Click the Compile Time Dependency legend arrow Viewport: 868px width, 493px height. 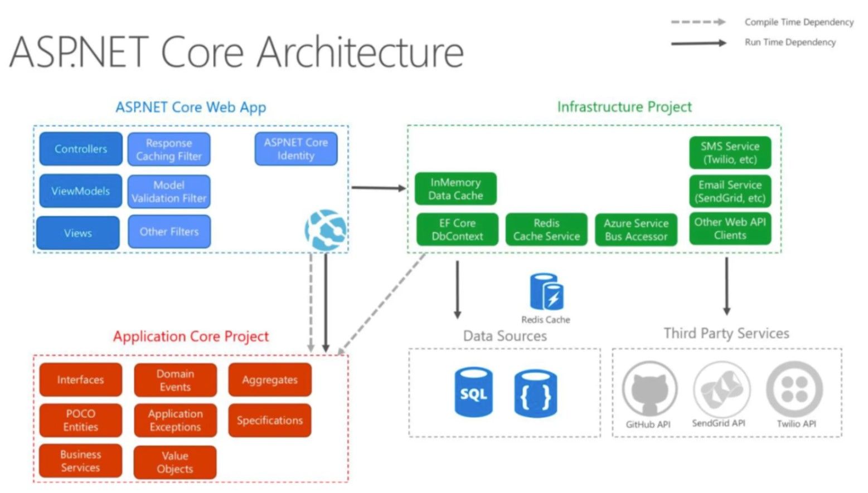point(697,22)
